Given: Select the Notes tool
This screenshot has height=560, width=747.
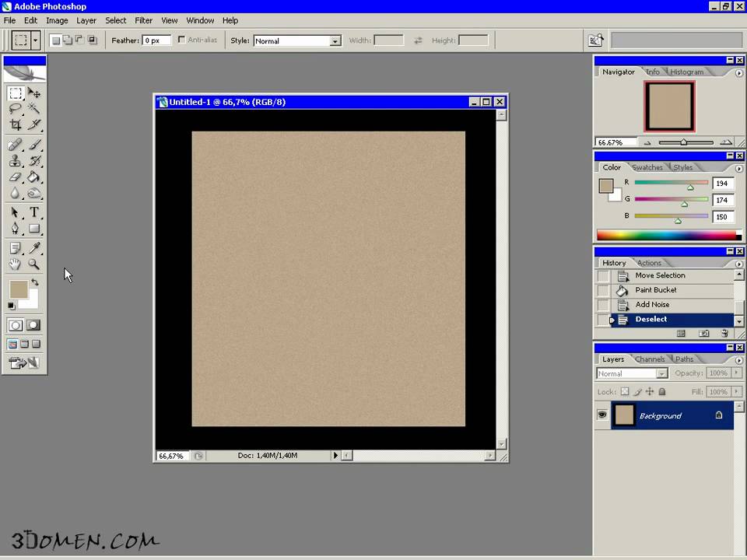Looking at the screenshot, I should pos(16,247).
